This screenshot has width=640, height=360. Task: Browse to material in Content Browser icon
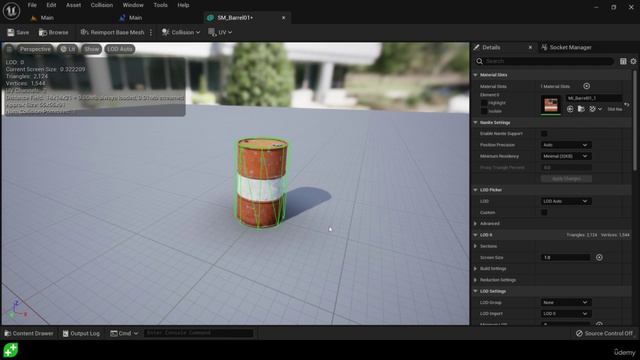581,109
